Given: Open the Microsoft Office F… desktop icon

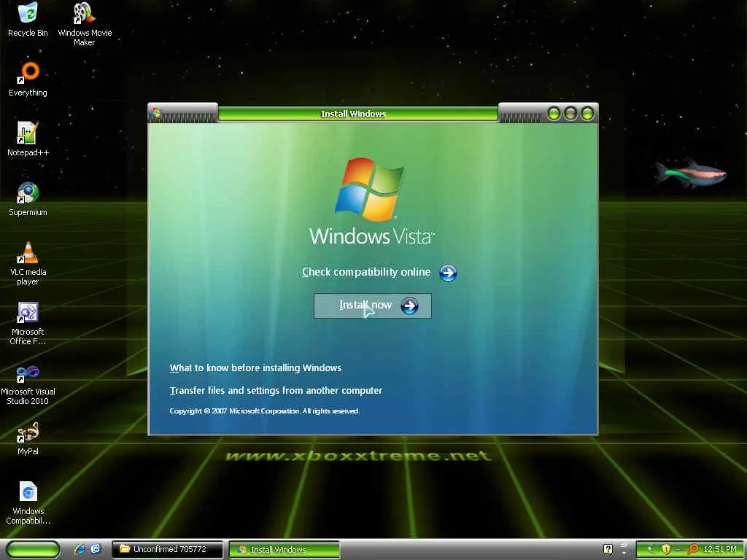Looking at the screenshot, I should [x=28, y=323].
